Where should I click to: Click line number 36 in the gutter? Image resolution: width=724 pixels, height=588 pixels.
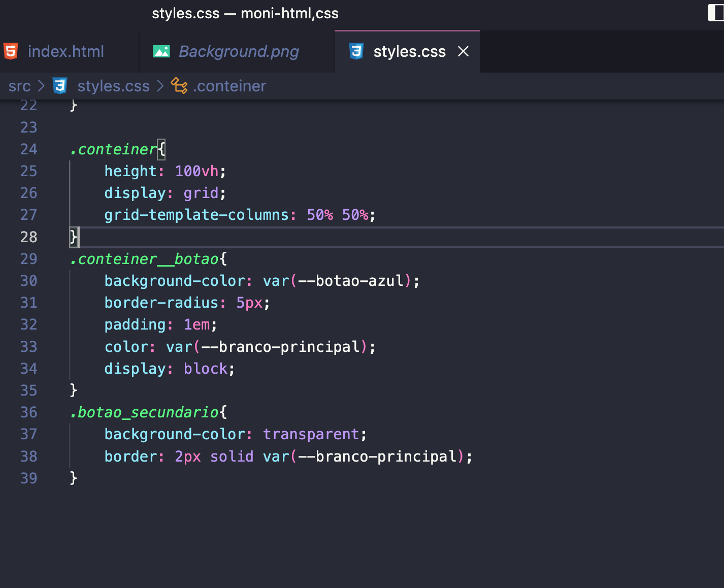pyautogui.click(x=28, y=412)
